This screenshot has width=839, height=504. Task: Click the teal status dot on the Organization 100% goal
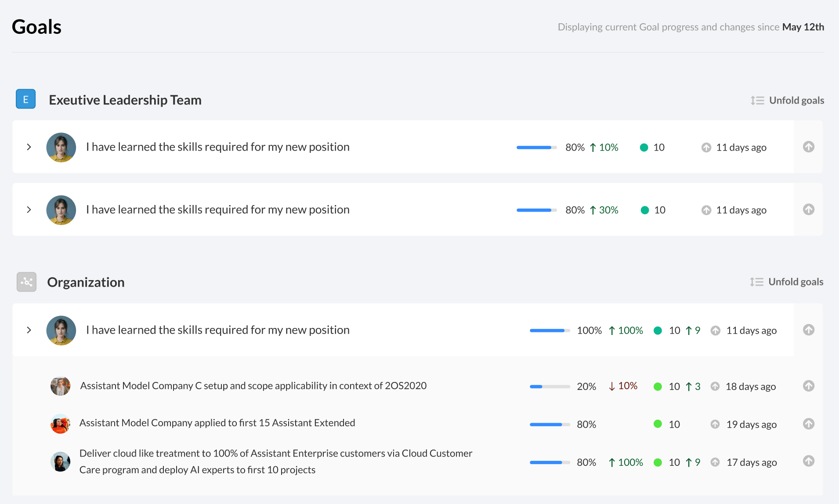(658, 331)
